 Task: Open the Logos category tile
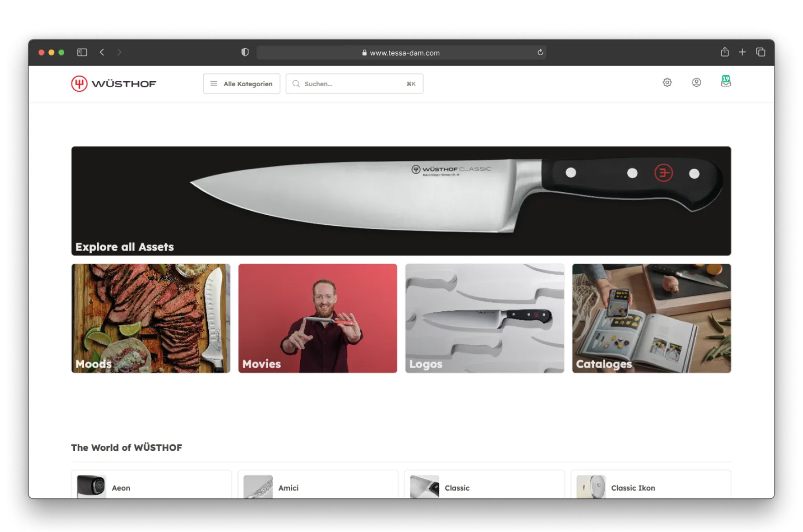tap(484, 318)
